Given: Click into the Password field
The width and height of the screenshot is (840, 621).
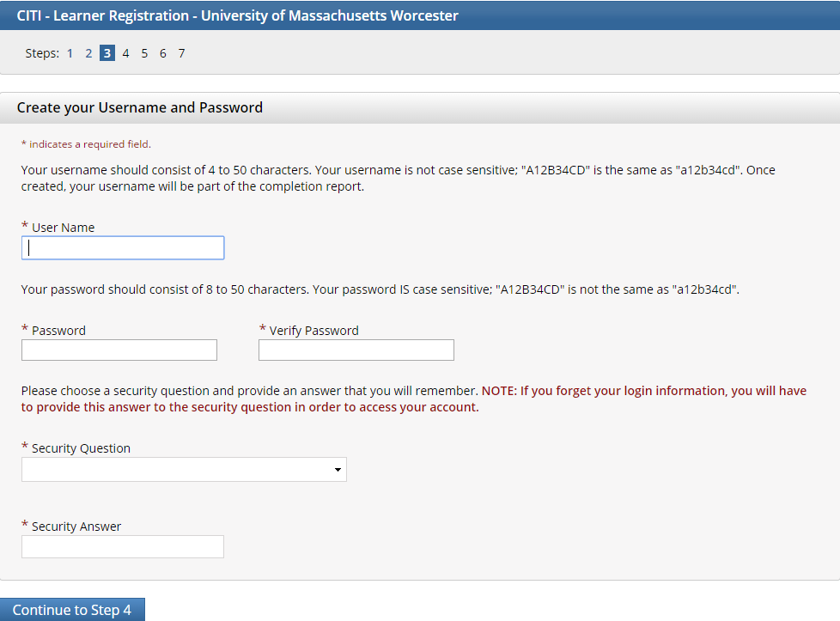Looking at the screenshot, I should [119, 350].
